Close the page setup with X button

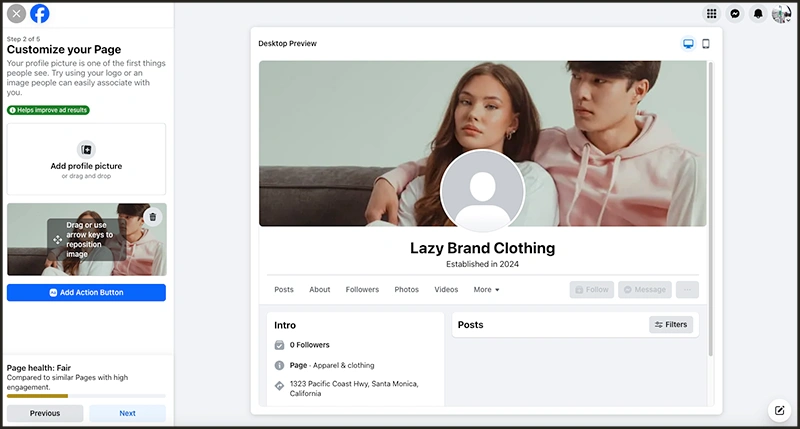pos(16,14)
